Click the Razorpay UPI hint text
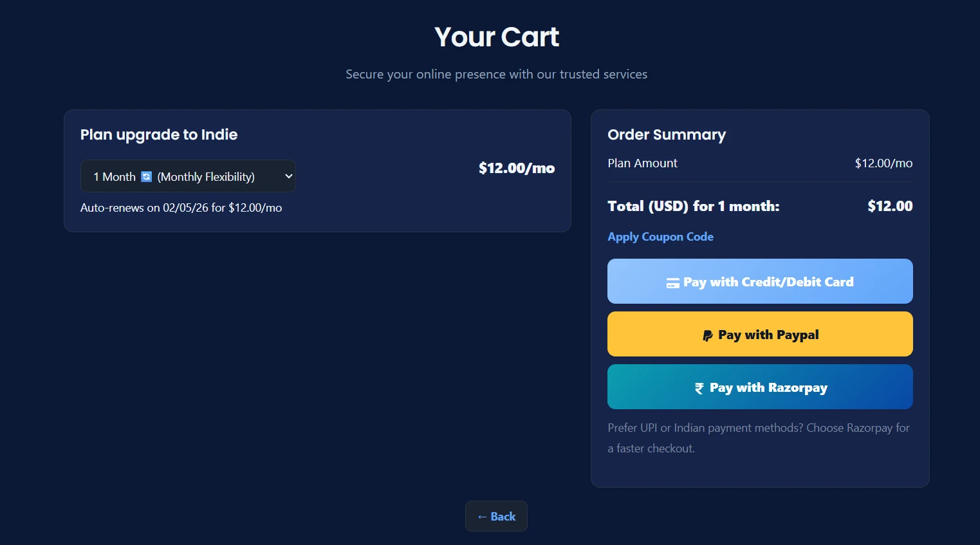980x545 pixels. point(758,438)
